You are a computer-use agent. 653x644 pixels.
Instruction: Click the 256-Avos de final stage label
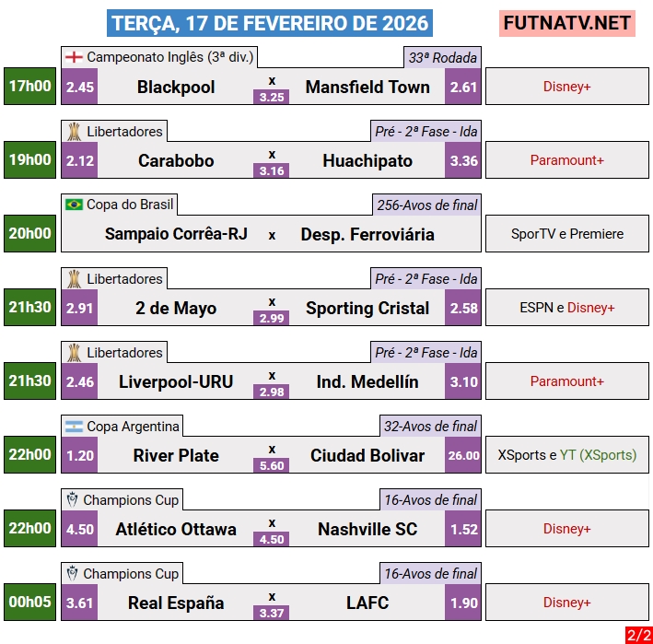click(426, 205)
